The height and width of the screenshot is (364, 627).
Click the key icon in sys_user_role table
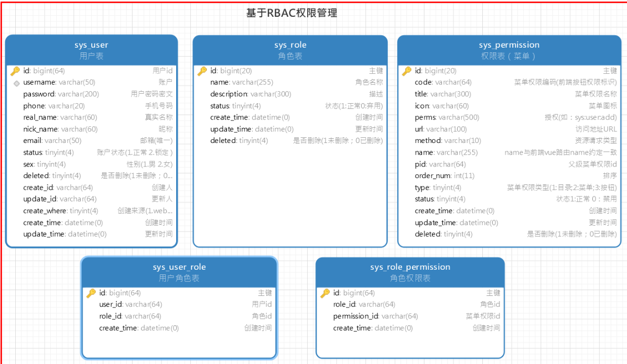click(x=91, y=293)
